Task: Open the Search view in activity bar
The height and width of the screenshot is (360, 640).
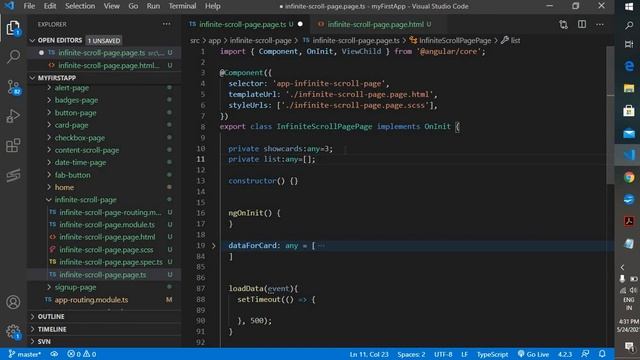Action: point(13,56)
